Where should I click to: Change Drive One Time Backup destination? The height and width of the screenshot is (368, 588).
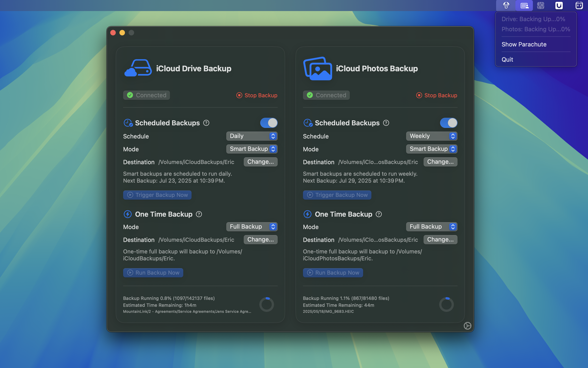pos(260,239)
